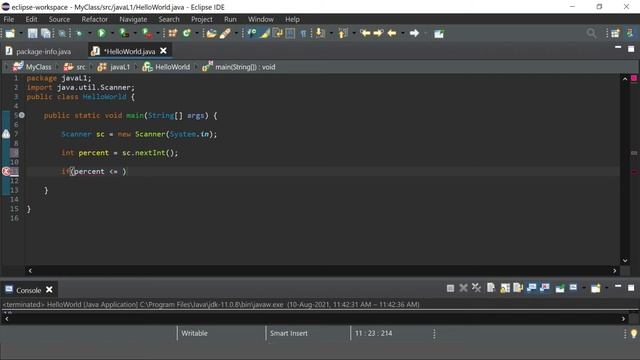Viewport: 640px width, 360px height.
Task: Click the Open Perspective icon
Action: 615,33
